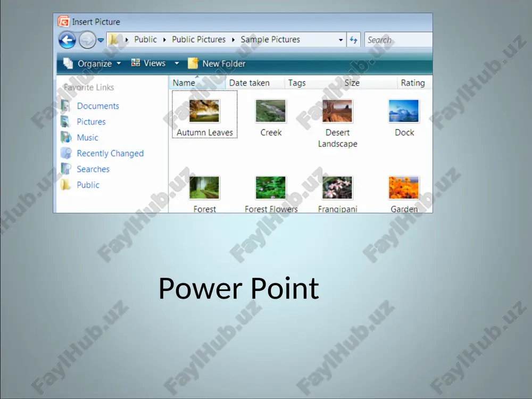Click the Public folder icon in sidebar
This screenshot has width=532, height=399.
tap(65, 185)
